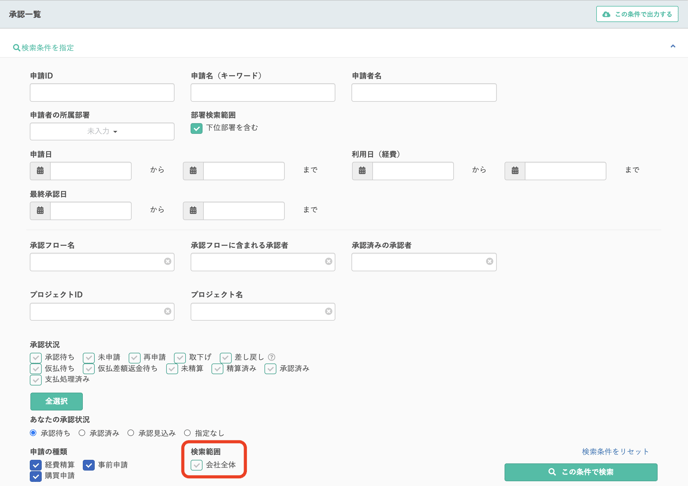Click the 申請日 end date input
Screen dimensions: 688x486
(x=244, y=171)
